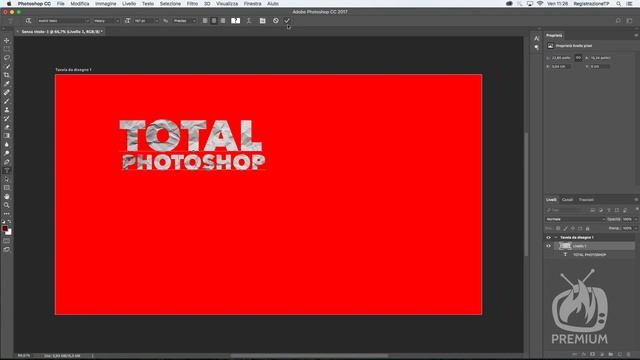640x360 pixels.
Task: Open the Opacità slider dropdown
Action: coord(636,219)
